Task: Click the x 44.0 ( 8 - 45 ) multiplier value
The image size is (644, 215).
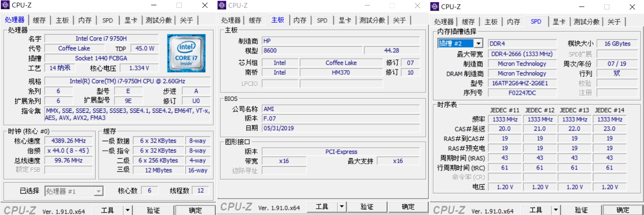Action: point(69,150)
